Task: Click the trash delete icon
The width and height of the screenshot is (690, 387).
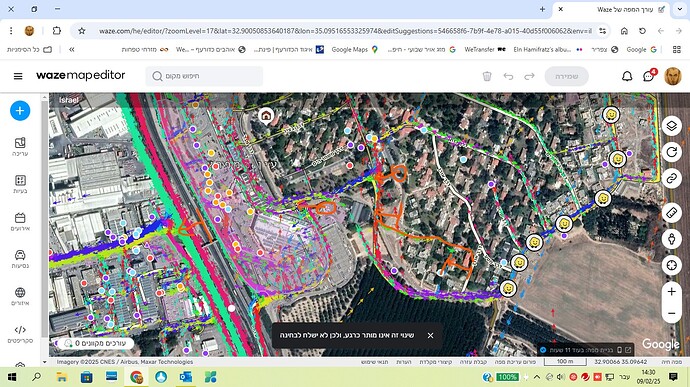Action: coord(487,76)
